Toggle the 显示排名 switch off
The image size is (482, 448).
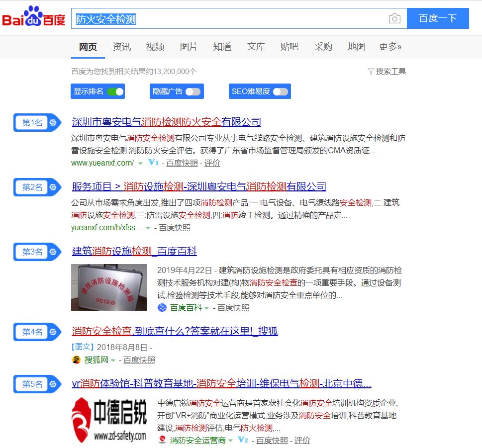[x=115, y=91]
